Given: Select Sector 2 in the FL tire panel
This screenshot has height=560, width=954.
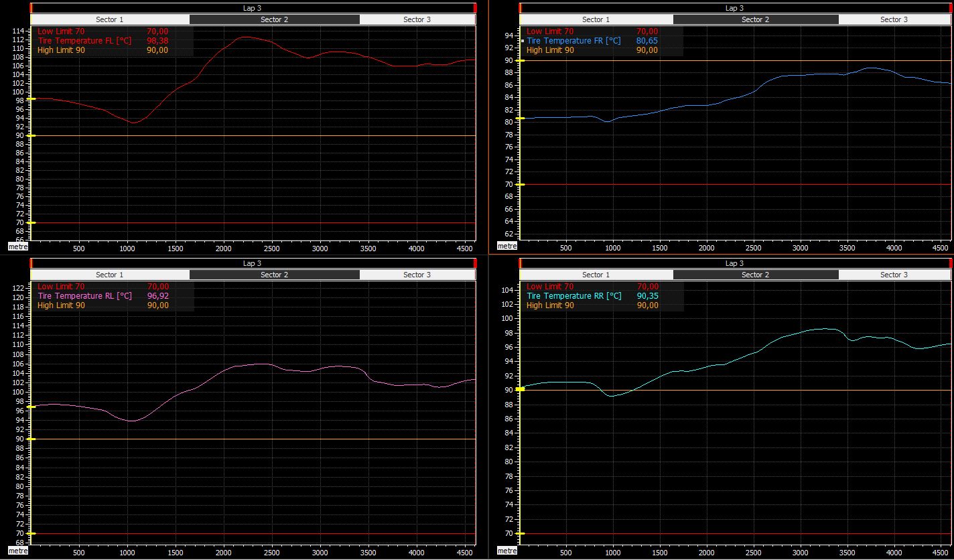Looking at the screenshot, I should tap(275, 19).
